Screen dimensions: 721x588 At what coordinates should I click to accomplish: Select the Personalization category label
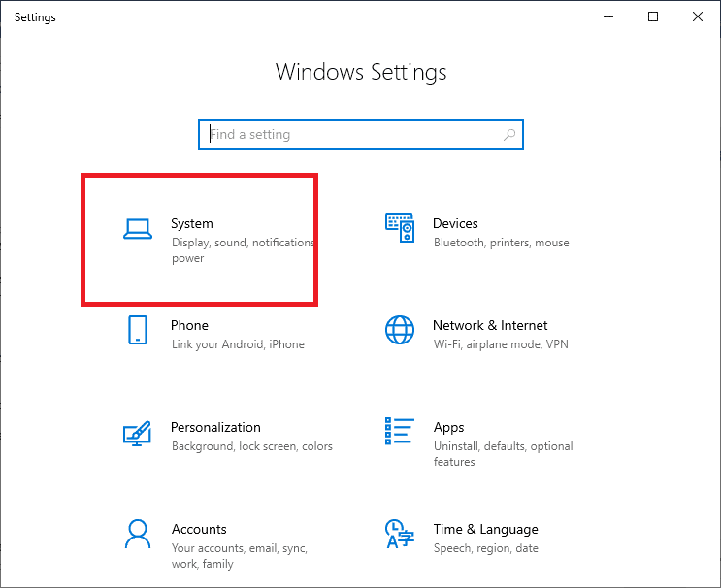(x=215, y=428)
